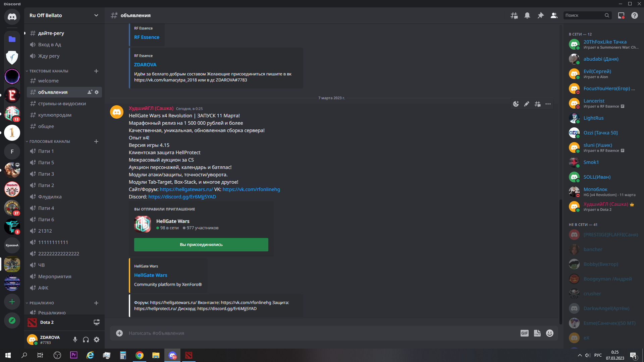Collapse ГОЛОСОВЫЕ КАНАЛЫ category
644x362 pixels.
[x=49, y=141]
